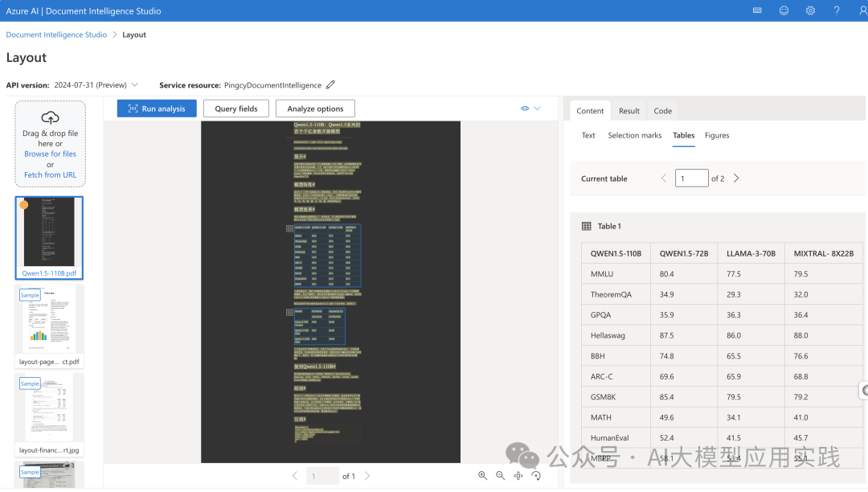This screenshot has width=868, height=492.
Task: Fit document to view icon
Action: (518, 475)
